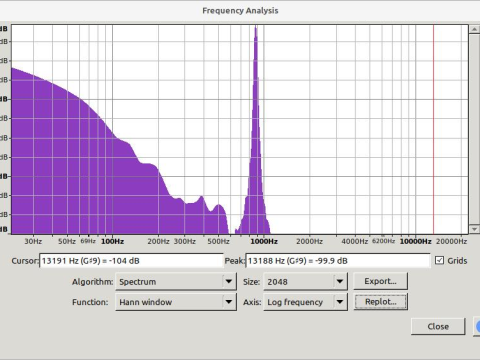Click the 4000Hz axis label
Viewport: 480px width, 360px height.
pyautogui.click(x=355, y=241)
